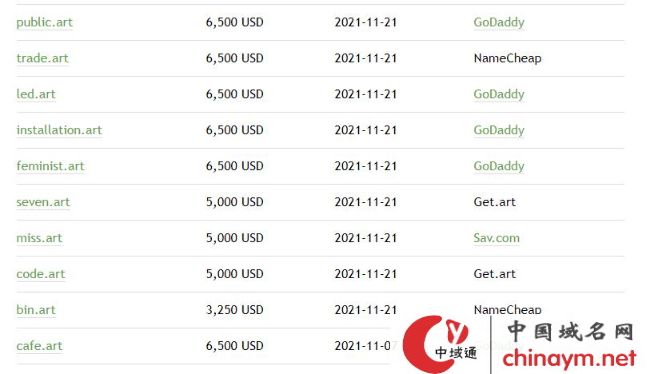Select the 6,500 USD price for trade.art
650x374 pixels.
tap(234, 58)
